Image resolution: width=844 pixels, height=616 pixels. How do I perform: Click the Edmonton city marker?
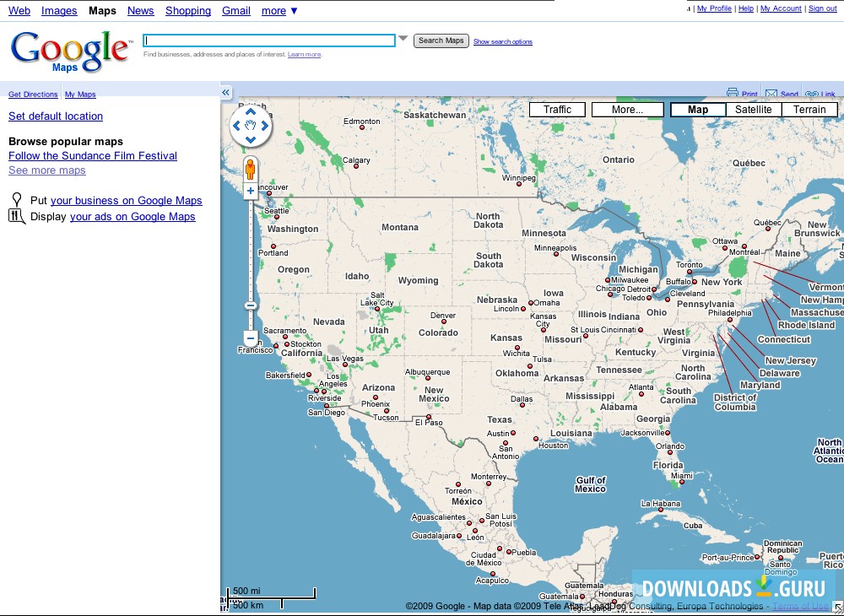tap(362, 127)
